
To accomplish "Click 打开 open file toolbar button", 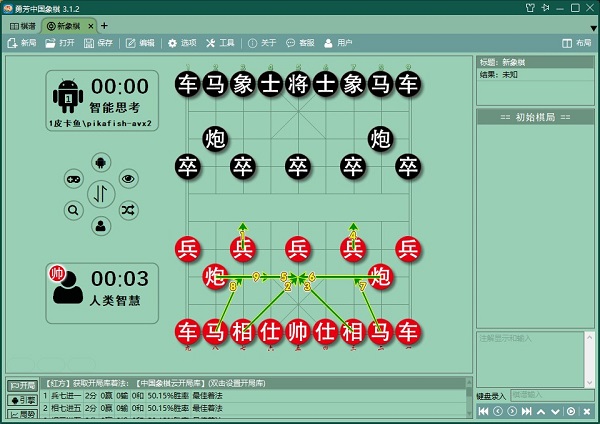I will point(59,43).
